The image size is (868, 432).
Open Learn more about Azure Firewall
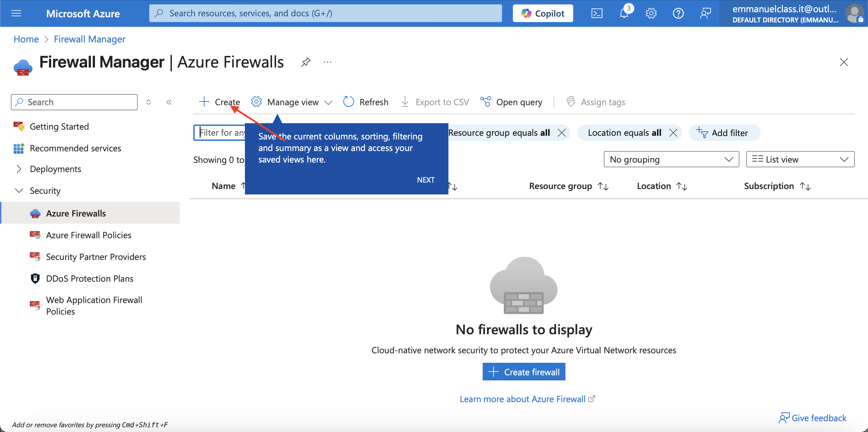(527, 399)
